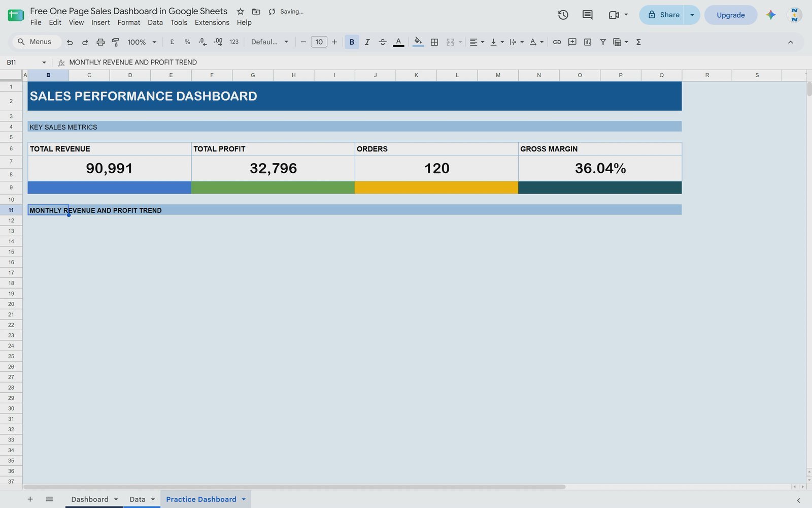Toggle italic formatting
Screen dimensions: 812x508
pyautogui.click(x=367, y=42)
